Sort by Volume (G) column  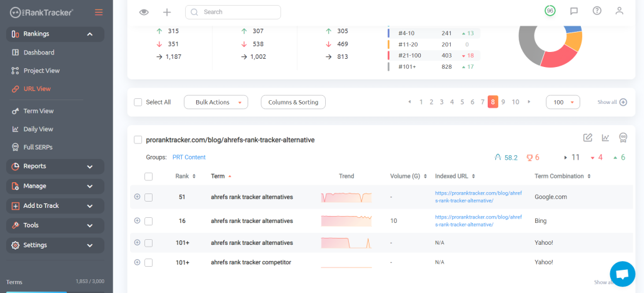[426, 176]
